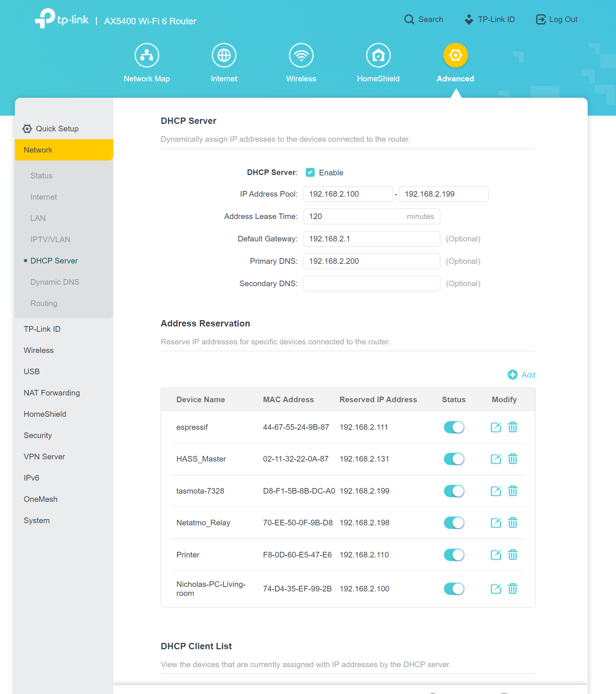Viewport: 616px width, 694px height.
Task: Delete tasmota-7328 reservation with trash icon
Action: [x=513, y=491]
